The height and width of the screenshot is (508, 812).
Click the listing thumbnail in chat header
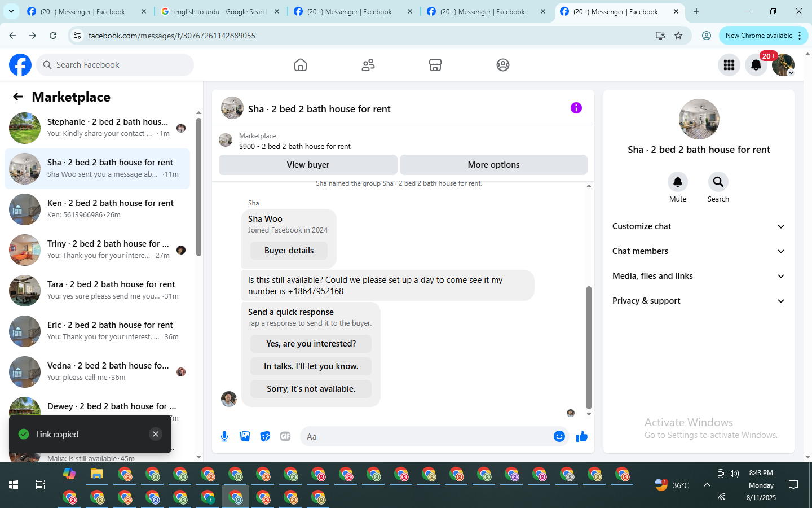[232, 108]
